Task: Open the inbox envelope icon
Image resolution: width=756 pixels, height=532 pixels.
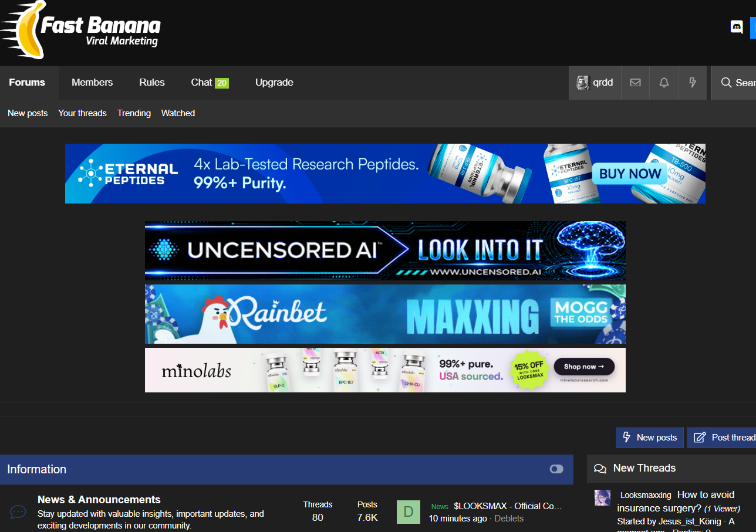Action: point(635,83)
